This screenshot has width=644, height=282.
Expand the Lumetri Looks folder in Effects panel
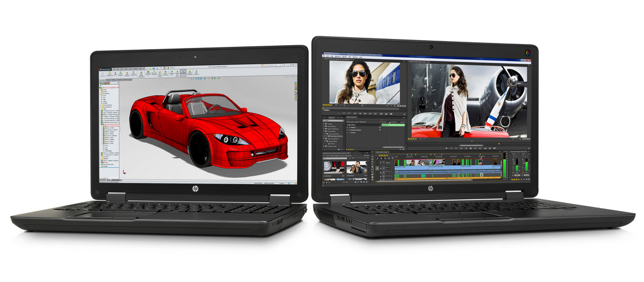324,146
